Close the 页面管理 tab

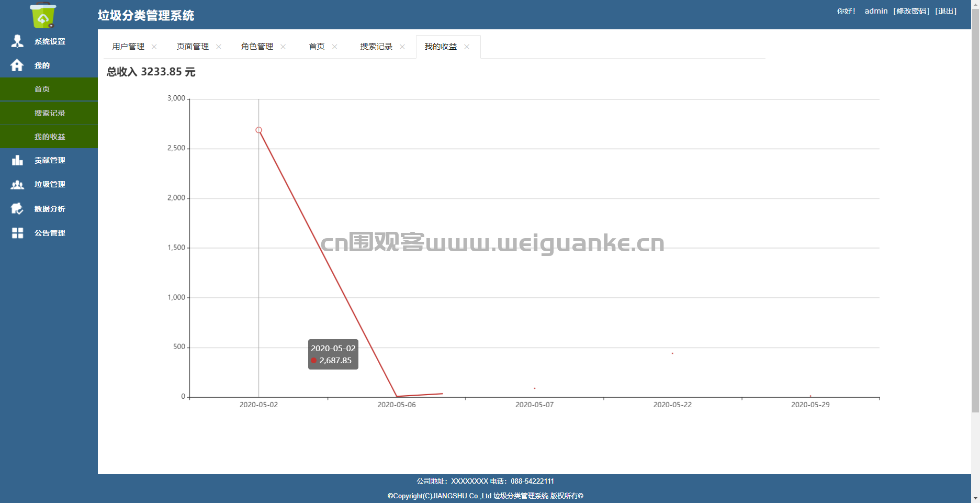219,47
